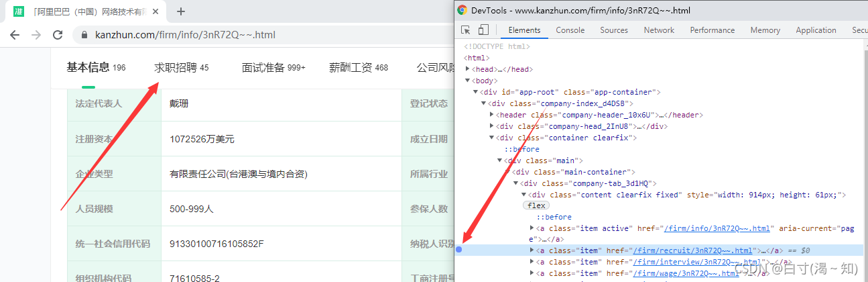Activate the DevTools inspect element picker
Image resolution: width=868 pixels, height=282 pixels.
(466, 30)
